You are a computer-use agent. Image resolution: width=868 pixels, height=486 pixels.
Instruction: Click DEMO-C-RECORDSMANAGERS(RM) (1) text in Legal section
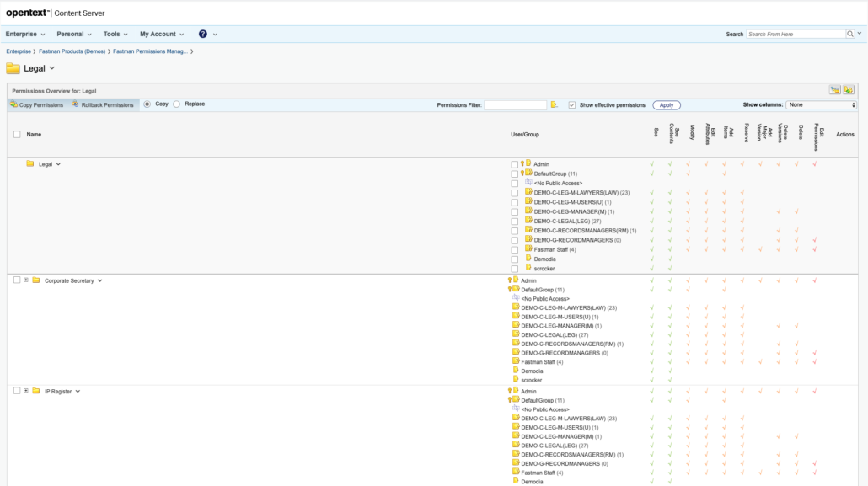(585, 231)
